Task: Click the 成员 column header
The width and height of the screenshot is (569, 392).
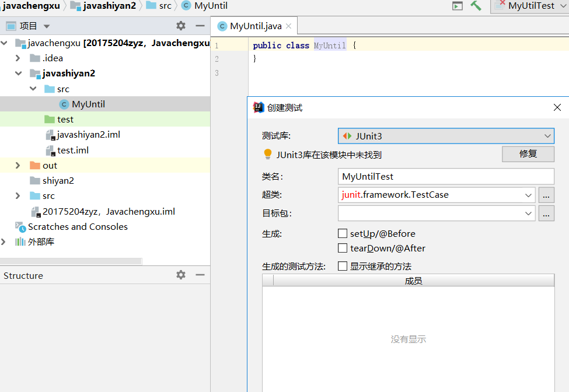Action: 414,281
